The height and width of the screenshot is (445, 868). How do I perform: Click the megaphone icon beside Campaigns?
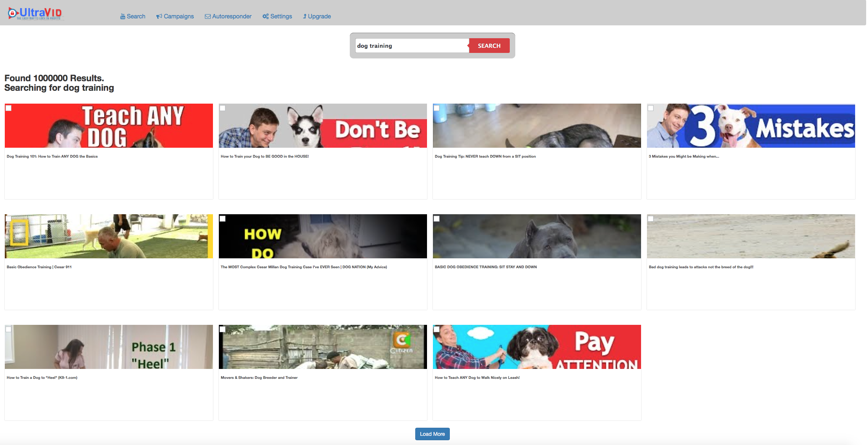[x=159, y=17]
